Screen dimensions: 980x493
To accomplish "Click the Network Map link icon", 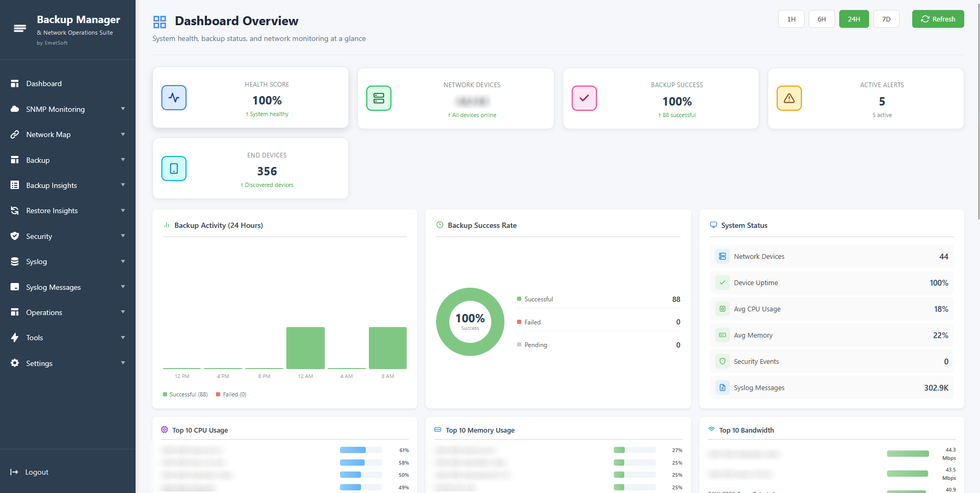I will click(x=15, y=134).
